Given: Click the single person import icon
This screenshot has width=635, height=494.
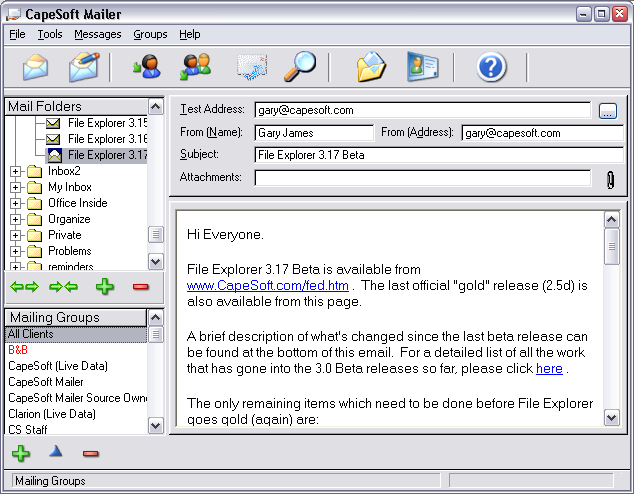Looking at the screenshot, I should tap(147, 66).
